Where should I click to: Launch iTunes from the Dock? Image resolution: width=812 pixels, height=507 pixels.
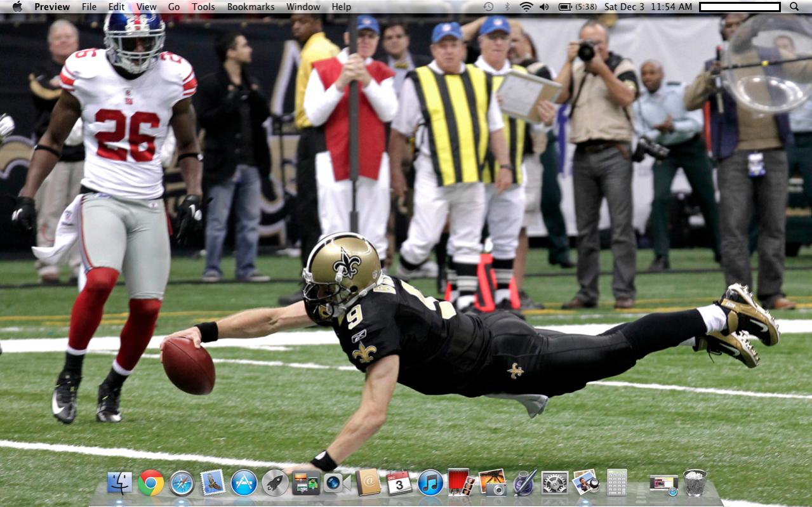(430, 483)
